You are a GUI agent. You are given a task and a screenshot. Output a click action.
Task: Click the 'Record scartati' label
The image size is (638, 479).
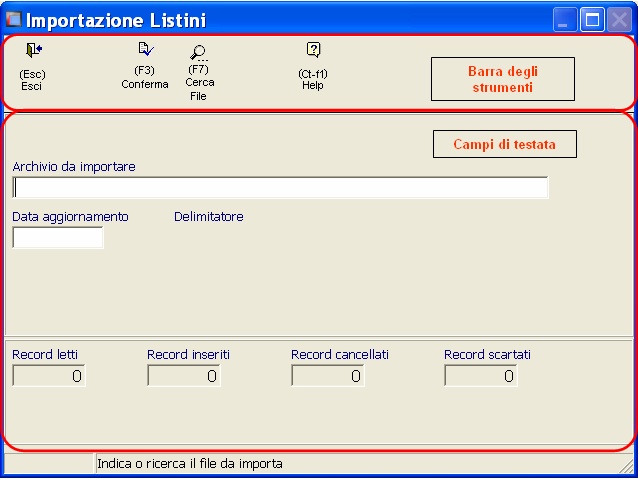487,354
